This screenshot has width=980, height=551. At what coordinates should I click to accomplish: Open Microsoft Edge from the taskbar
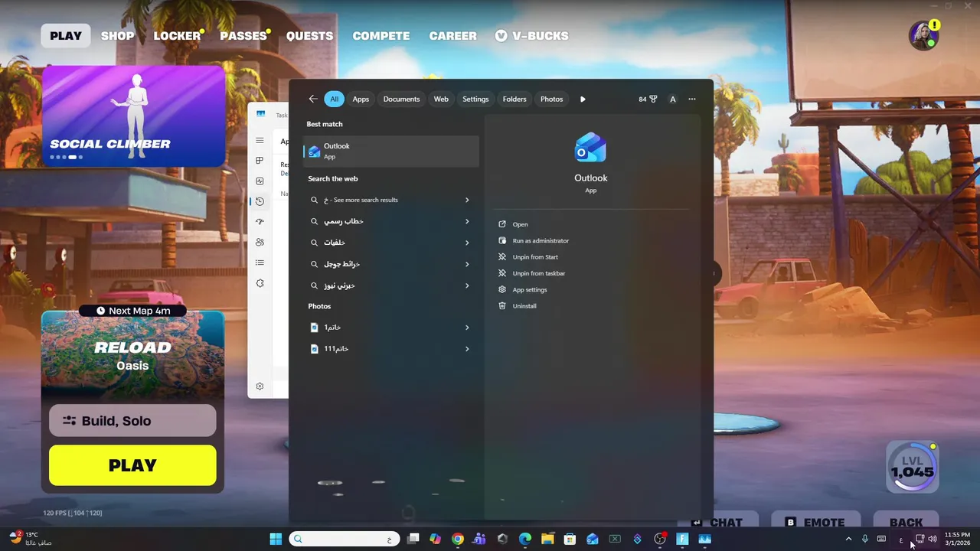(x=524, y=539)
